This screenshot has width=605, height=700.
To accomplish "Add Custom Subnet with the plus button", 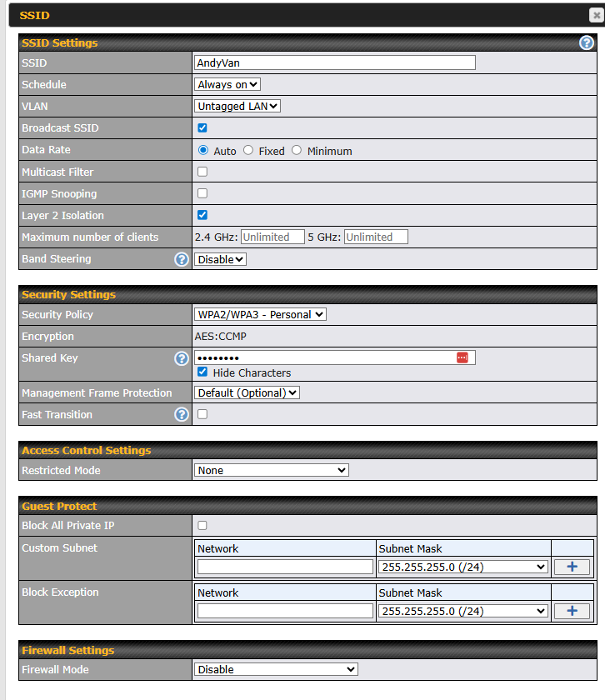I will 572,567.
